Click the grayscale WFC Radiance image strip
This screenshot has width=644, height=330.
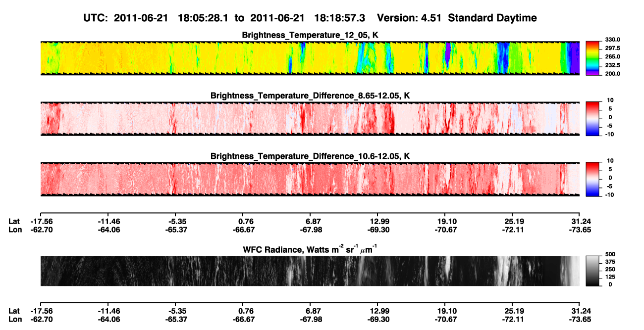[x=310, y=271]
